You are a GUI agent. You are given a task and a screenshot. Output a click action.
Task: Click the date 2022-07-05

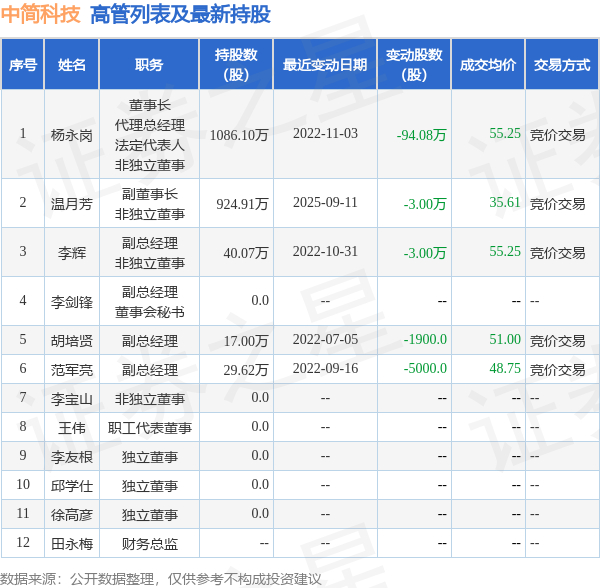(x=325, y=339)
